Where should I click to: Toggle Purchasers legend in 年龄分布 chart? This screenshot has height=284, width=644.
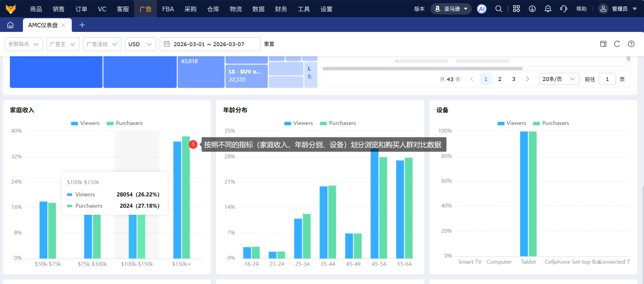click(338, 123)
